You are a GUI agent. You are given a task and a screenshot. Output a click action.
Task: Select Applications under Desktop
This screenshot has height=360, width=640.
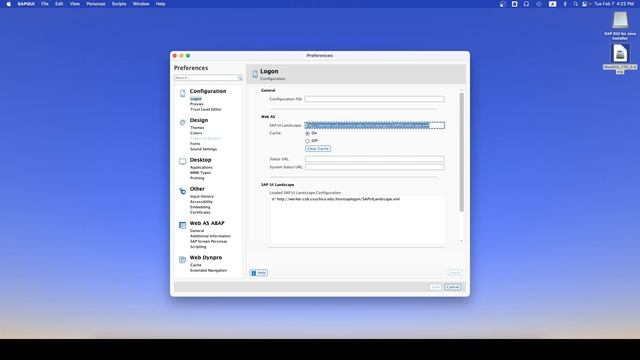(201, 167)
